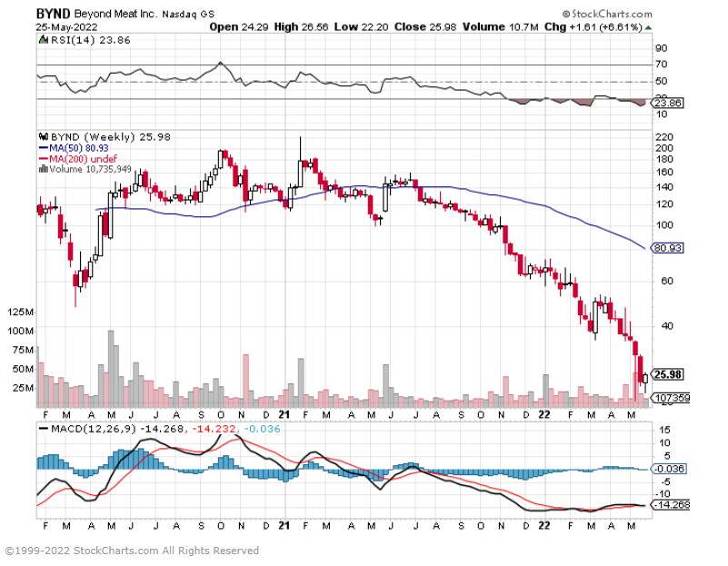Click the 'Volume 10.7M' header value
Image resolution: width=728 pixels, height=566 pixels.
(501, 27)
